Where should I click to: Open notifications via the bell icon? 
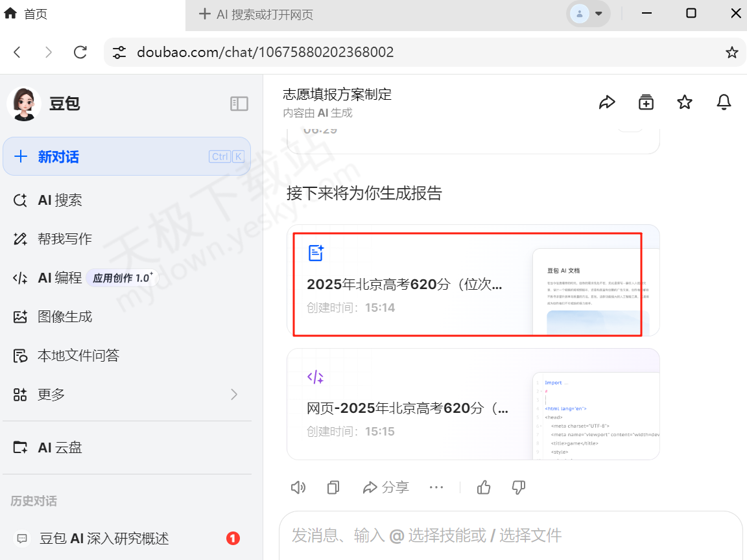coord(724,102)
